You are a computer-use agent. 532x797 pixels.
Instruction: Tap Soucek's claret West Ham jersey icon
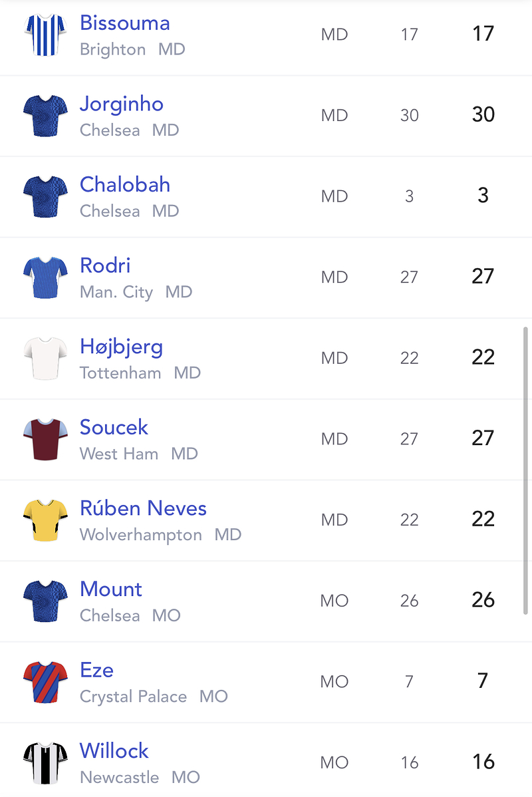coord(45,439)
